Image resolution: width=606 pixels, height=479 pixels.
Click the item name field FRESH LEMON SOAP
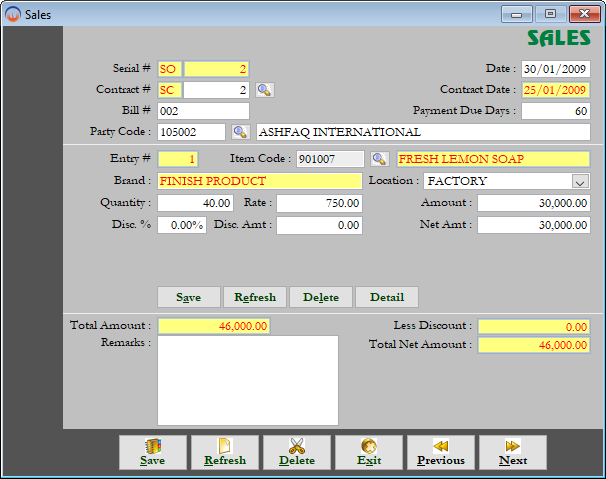tap(493, 159)
